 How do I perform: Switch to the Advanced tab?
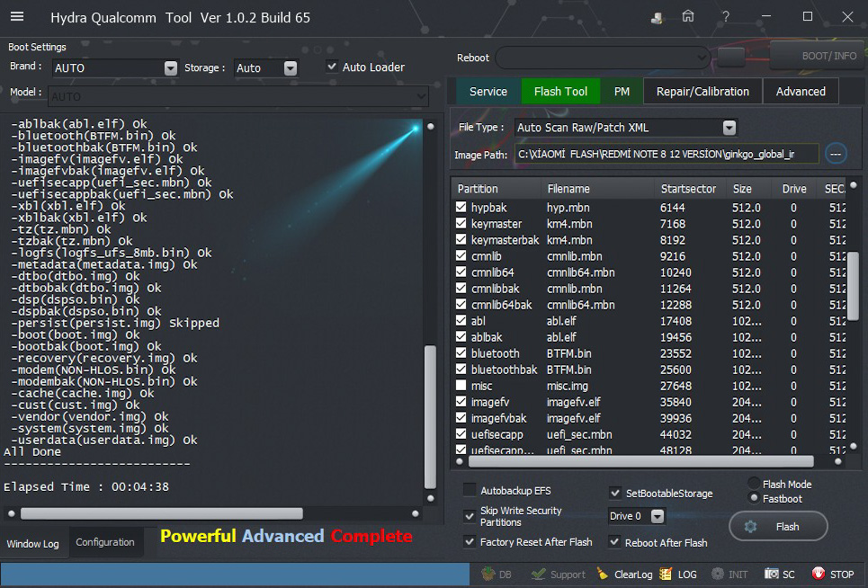click(801, 92)
